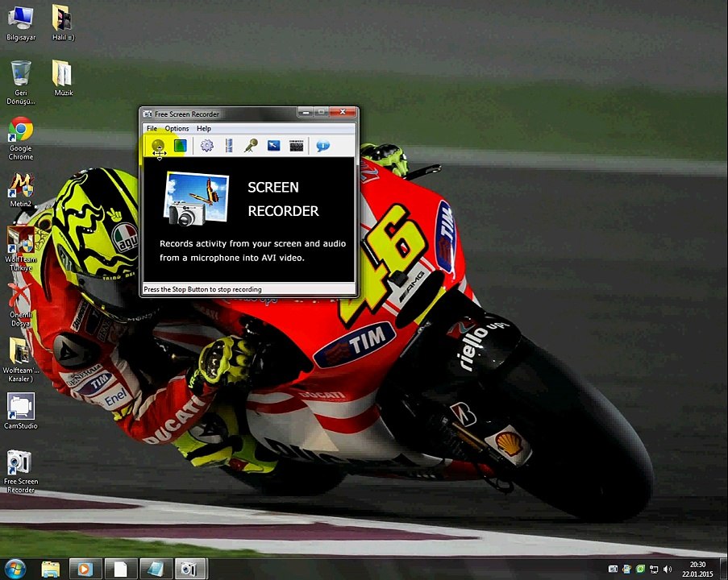
Task: Click the Show desktop strip at taskbar end
Action: (724, 569)
